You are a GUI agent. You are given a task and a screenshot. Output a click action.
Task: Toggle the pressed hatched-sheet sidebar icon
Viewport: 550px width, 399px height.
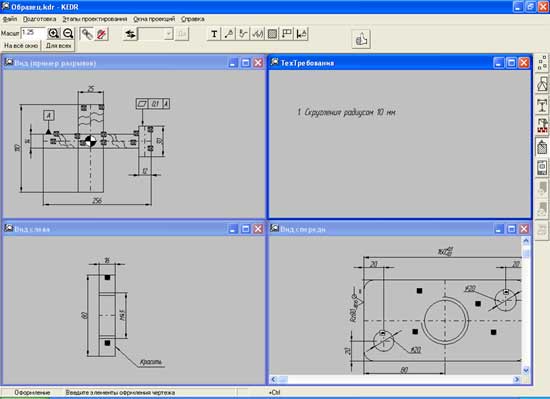542,147
